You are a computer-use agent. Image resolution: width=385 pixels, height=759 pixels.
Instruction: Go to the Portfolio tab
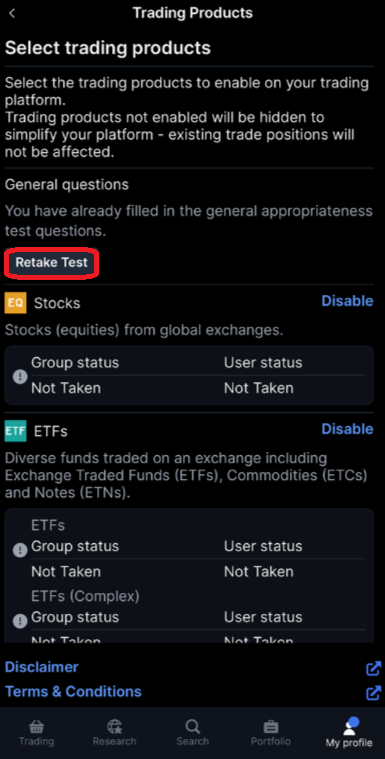271,733
